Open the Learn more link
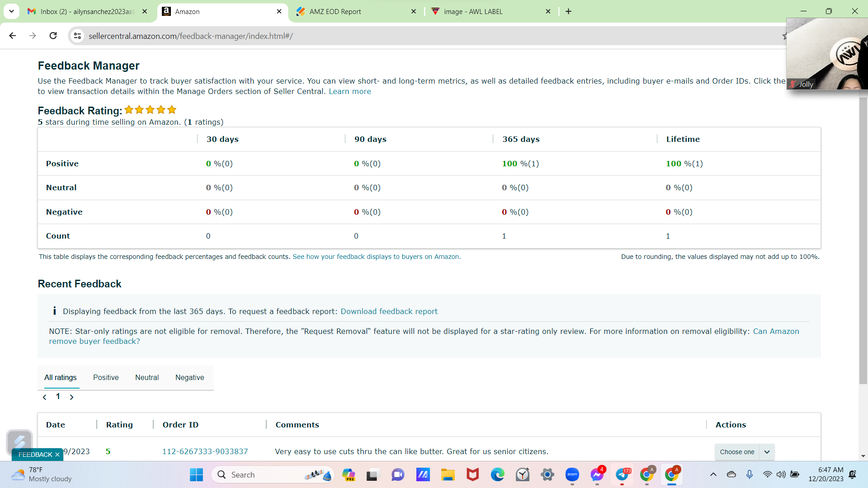The width and height of the screenshot is (868, 488). click(x=350, y=91)
